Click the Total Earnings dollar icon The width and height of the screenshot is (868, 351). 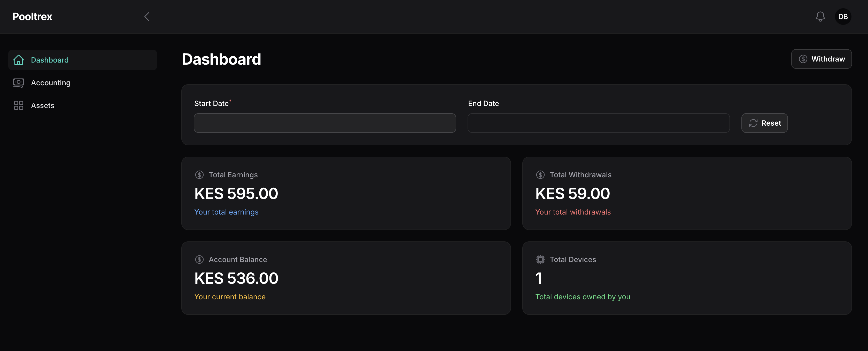[x=199, y=175]
